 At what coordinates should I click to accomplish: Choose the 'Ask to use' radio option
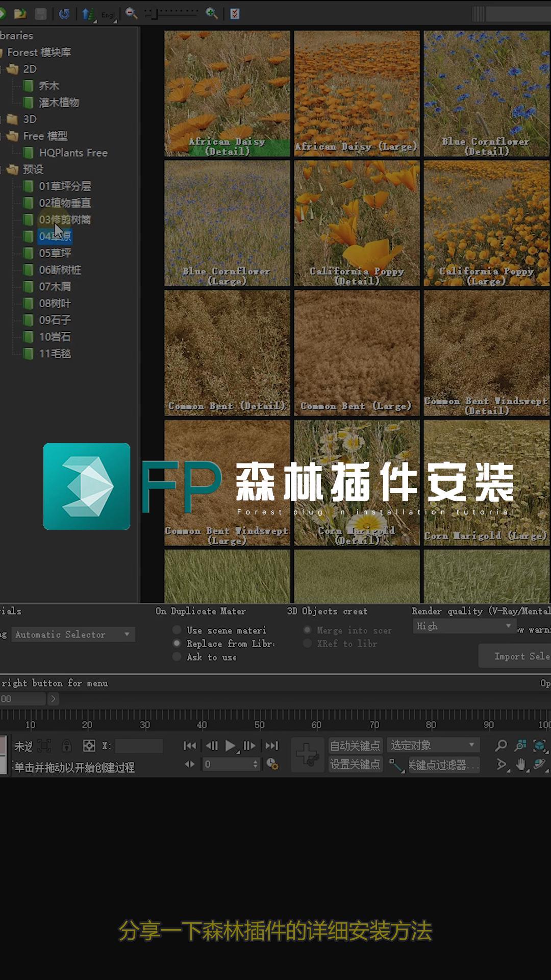tap(177, 657)
